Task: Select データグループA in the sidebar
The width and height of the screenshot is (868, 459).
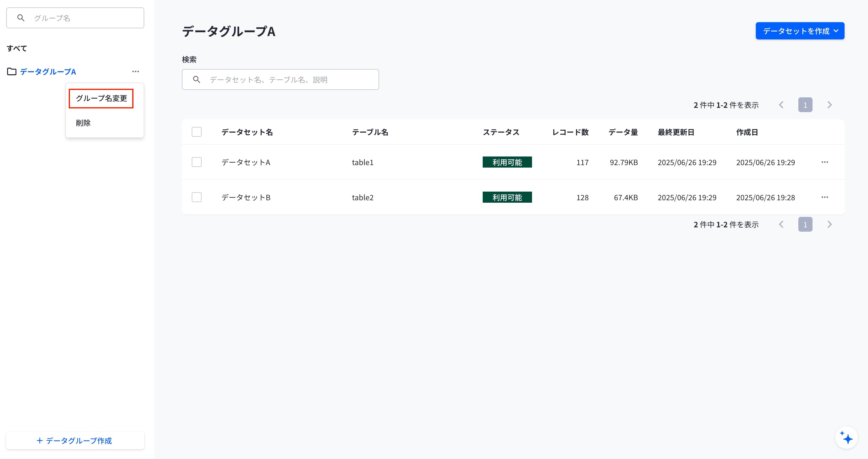Action: pos(48,71)
